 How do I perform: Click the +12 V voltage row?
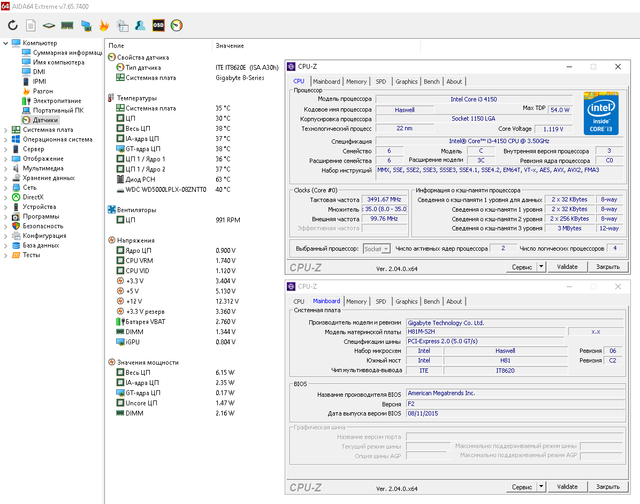pos(178,301)
